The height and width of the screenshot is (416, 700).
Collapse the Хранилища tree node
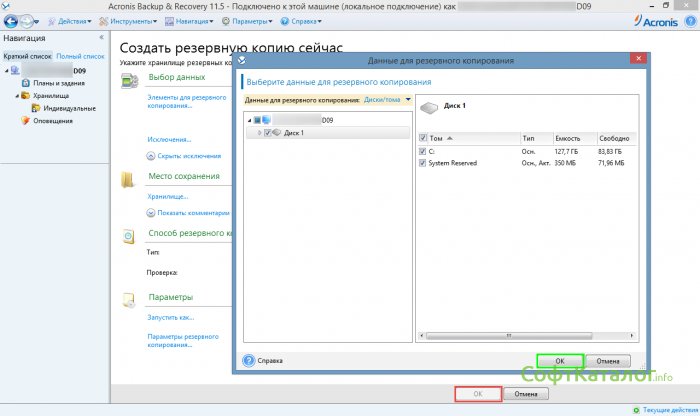(18, 96)
